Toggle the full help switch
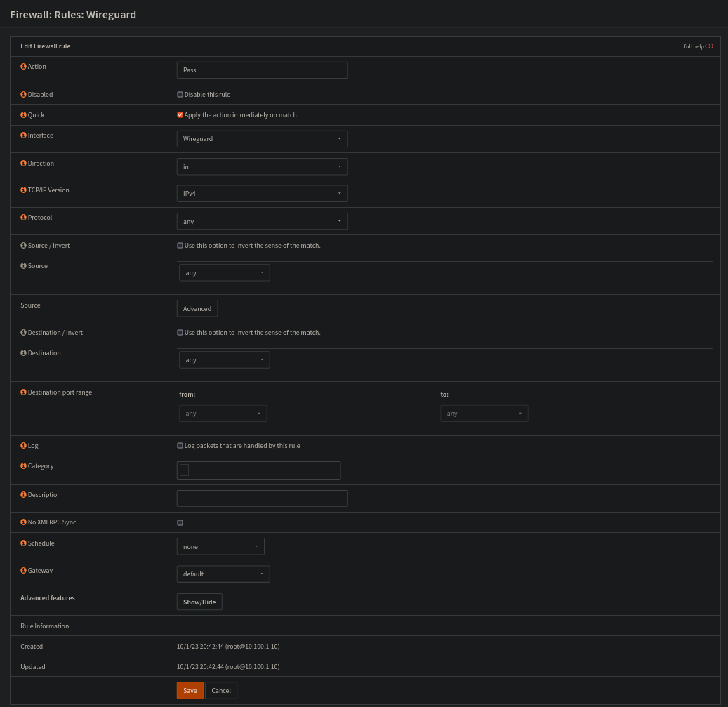 click(x=709, y=46)
